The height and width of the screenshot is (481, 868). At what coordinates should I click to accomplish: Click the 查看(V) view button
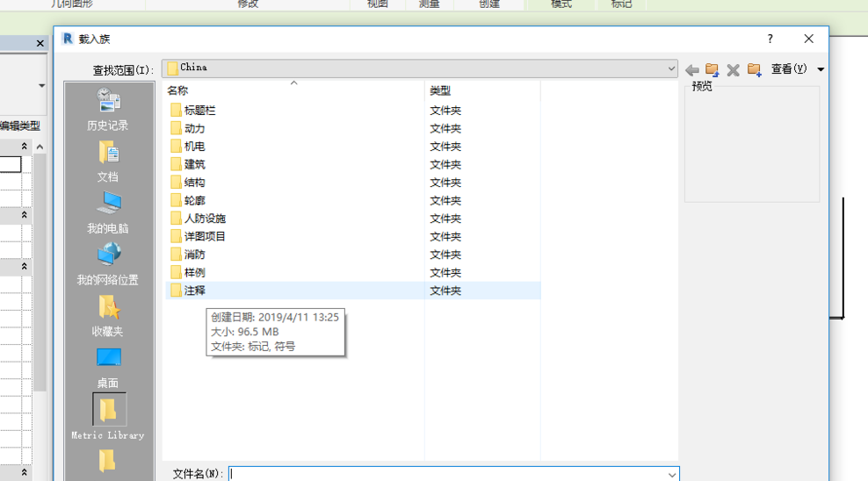pos(789,69)
